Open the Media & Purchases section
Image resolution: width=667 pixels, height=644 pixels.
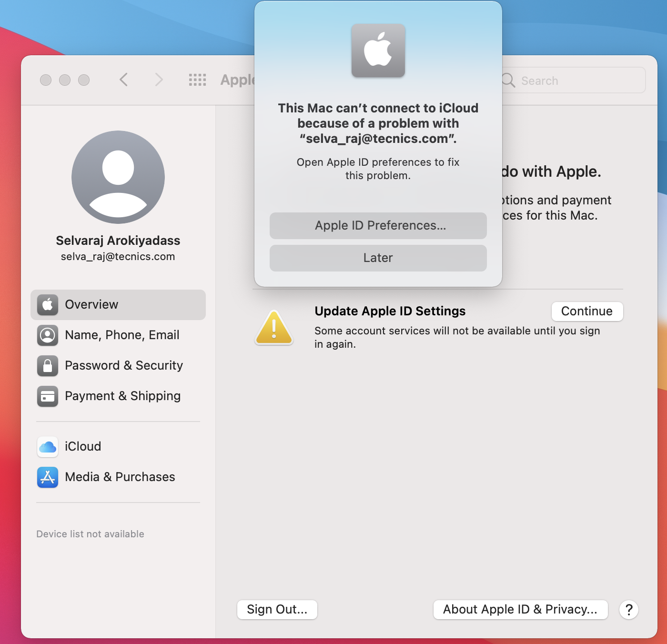(118, 477)
